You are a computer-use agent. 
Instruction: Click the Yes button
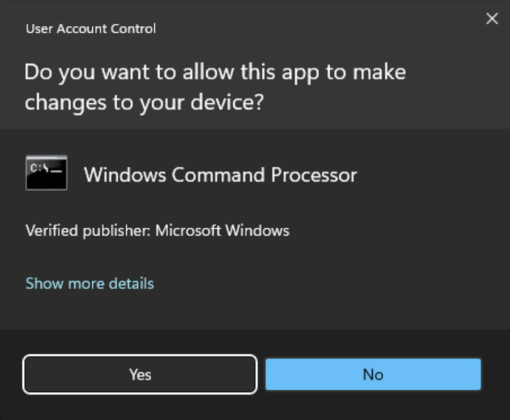click(x=140, y=374)
